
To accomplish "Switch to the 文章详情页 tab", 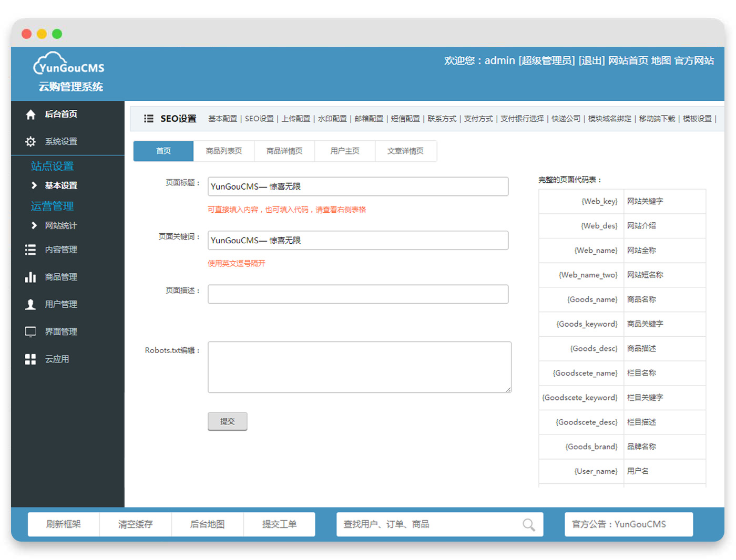I will (x=405, y=151).
